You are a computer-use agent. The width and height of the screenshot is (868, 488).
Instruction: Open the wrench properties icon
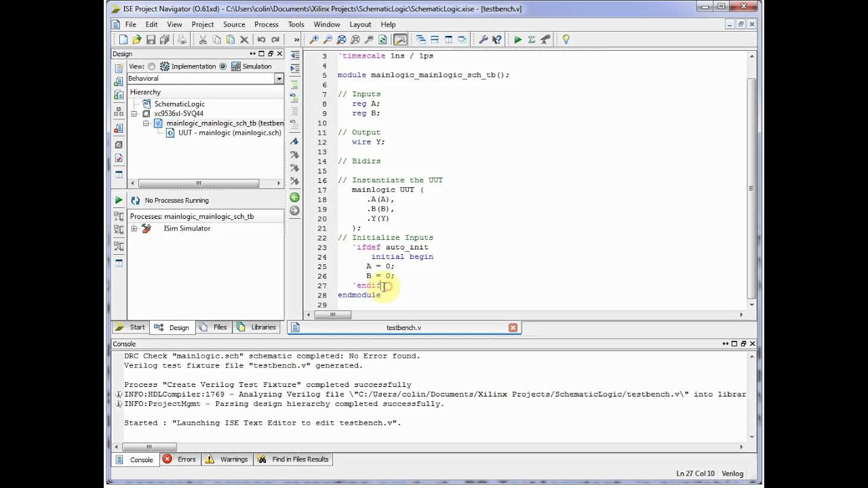coord(484,40)
